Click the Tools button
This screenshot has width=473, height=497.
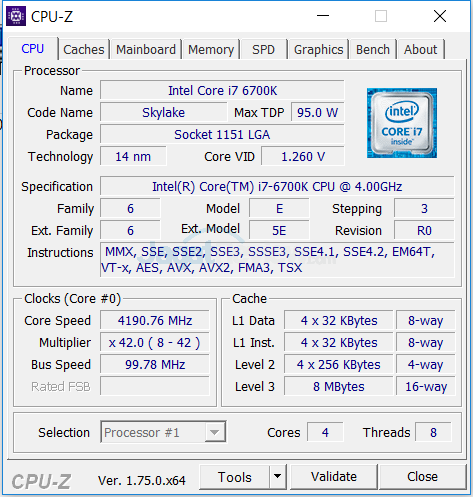click(235, 477)
